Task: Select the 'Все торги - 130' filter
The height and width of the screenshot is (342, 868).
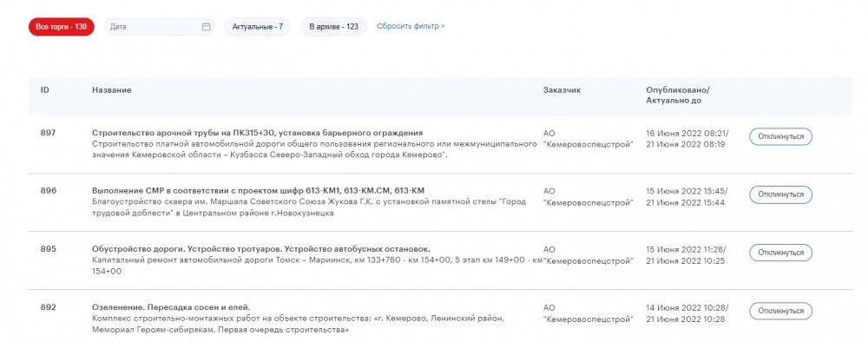Action: coord(61,27)
